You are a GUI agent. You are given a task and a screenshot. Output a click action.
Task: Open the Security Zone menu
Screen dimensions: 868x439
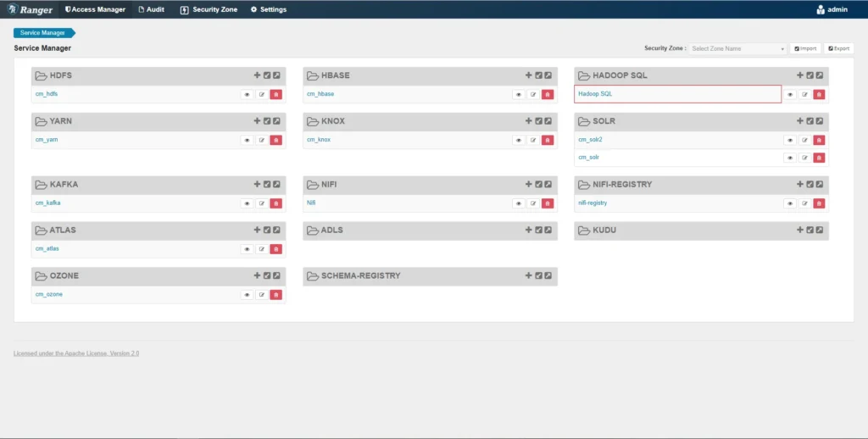point(209,9)
